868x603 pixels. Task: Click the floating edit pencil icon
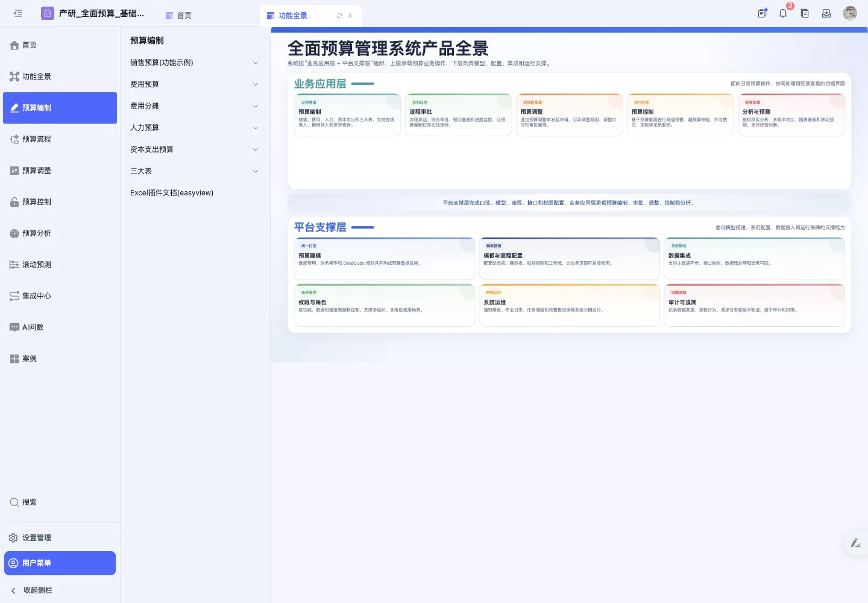pos(855,543)
